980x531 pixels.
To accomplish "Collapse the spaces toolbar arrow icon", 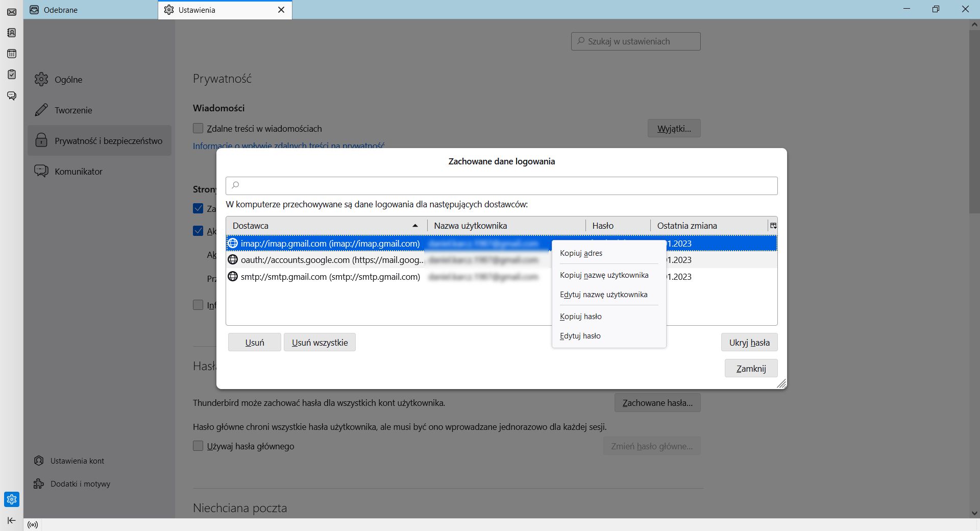I will click(x=12, y=520).
